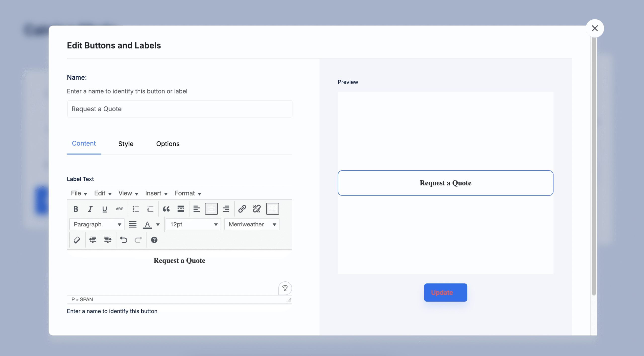Image resolution: width=644 pixels, height=356 pixels.
Task: Apply blockquote formatting
Action: (166, 209)
